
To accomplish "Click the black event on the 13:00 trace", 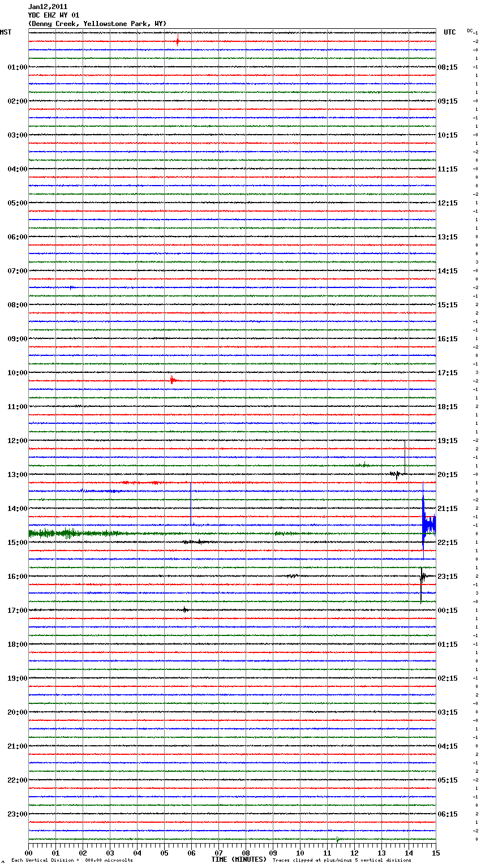I will tap(397, 474).
